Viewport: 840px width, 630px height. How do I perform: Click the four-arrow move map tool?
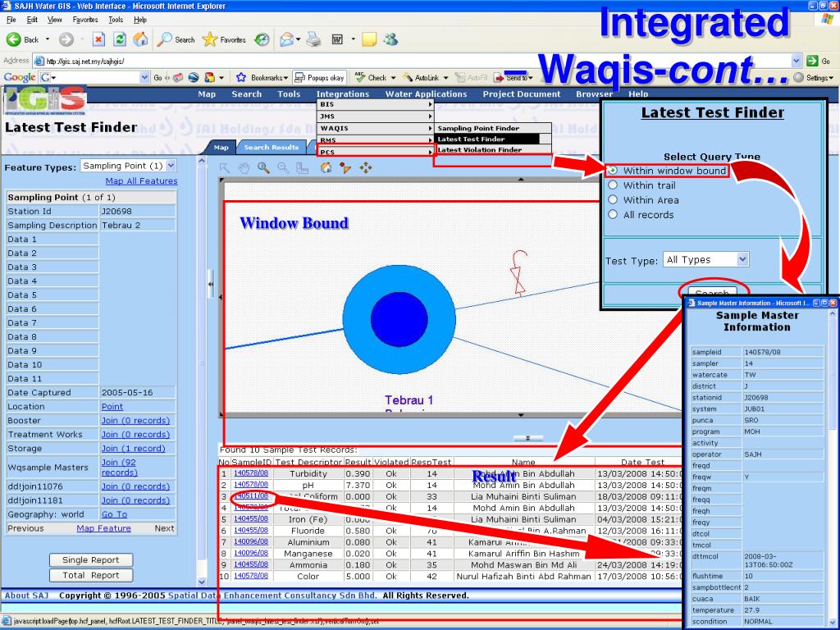366,168
